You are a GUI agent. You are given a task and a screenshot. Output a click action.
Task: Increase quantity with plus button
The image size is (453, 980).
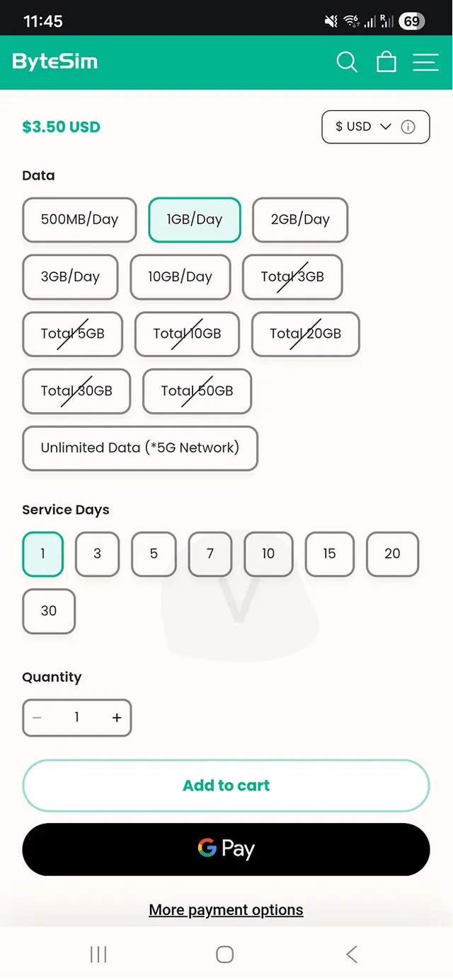(117, 718)
